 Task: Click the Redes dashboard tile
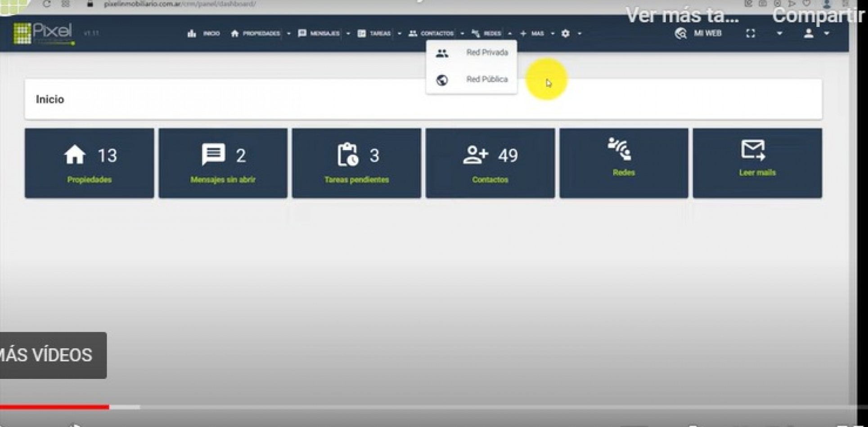click(x=624, y=163)
